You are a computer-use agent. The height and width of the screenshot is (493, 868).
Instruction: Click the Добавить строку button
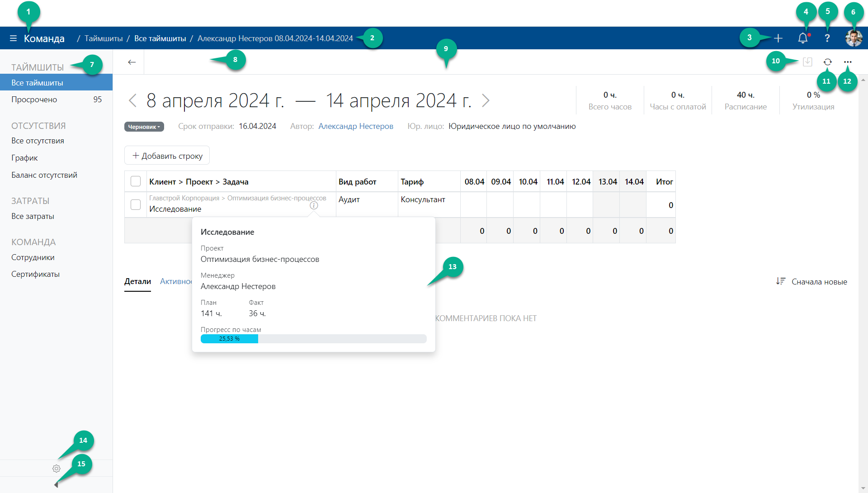pyautogui.click(x=167, y=156)
